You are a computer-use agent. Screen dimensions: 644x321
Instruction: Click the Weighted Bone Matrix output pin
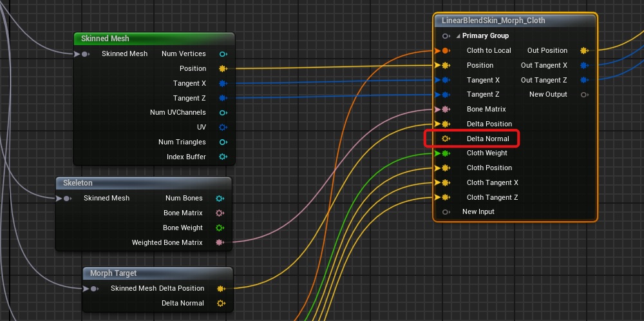pyautogui.click(x=220, y=242)
